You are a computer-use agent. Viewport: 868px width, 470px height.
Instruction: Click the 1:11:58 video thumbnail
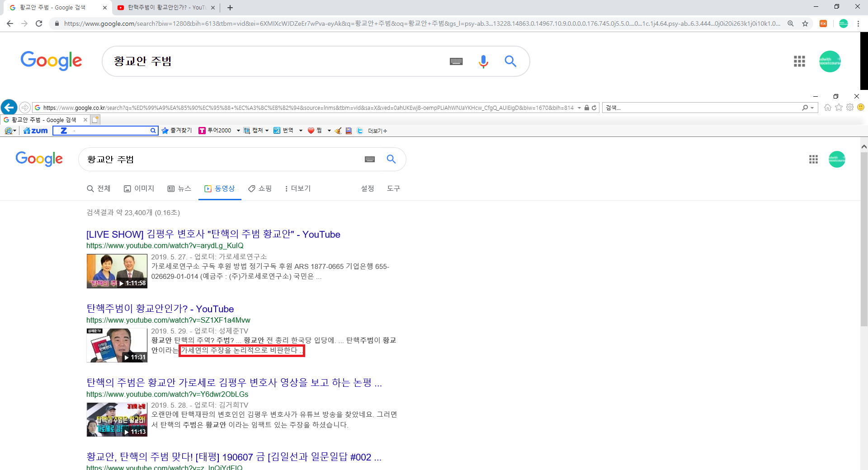117,271
